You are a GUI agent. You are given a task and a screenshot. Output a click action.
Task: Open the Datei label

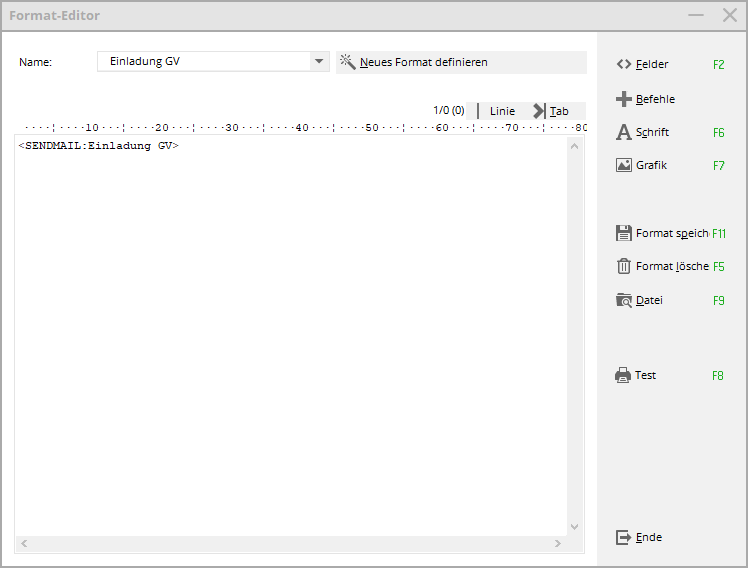(649, 300)
